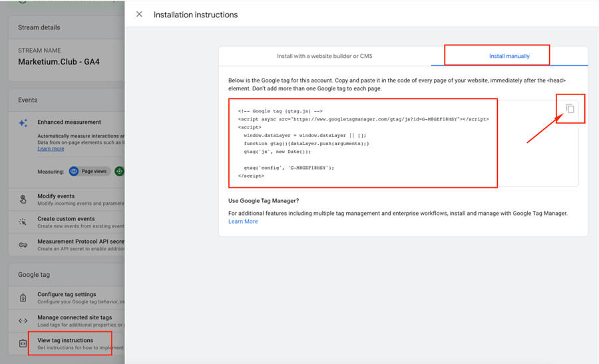Open Configure tag settings
The height and width of the screenshot is (364, 599).
[73, 297]
